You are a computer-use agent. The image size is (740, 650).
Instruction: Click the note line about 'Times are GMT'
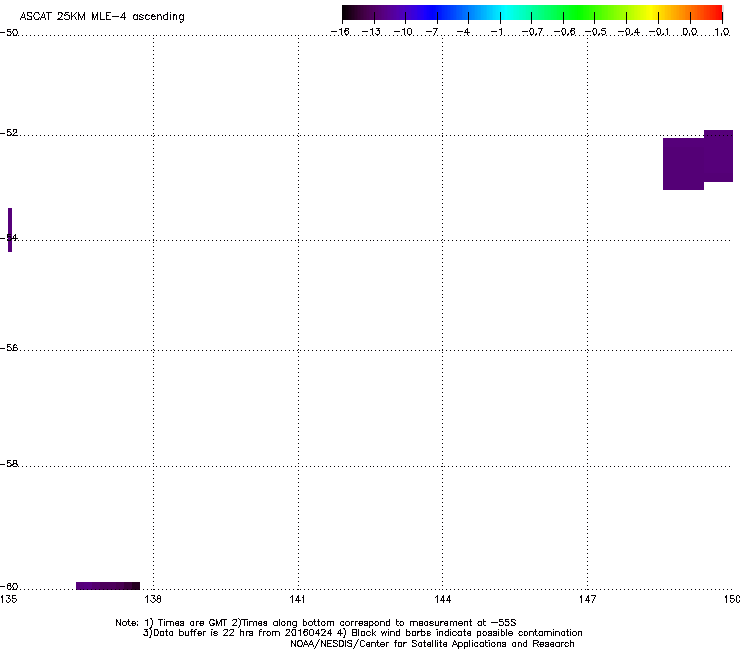tap(316, 623)
